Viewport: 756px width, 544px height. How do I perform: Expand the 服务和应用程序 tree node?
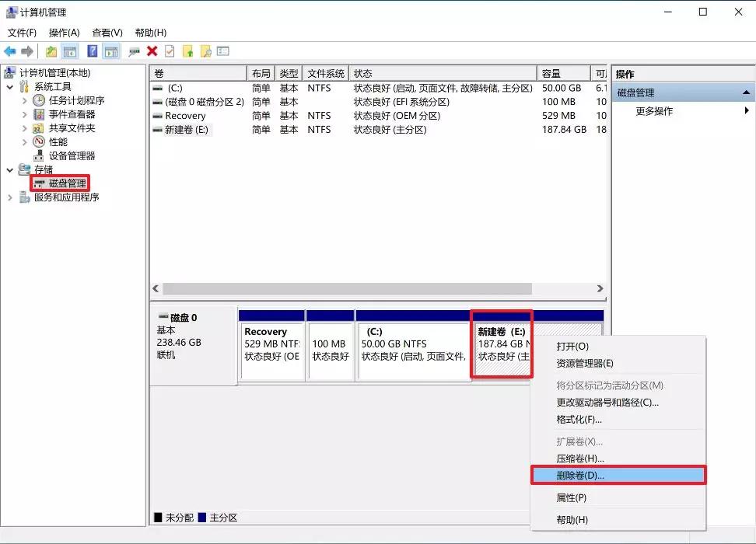pos(9,197)
